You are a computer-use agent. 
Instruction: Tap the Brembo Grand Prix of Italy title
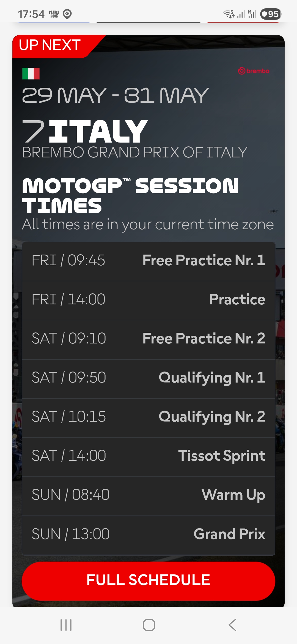click(134, 152)
